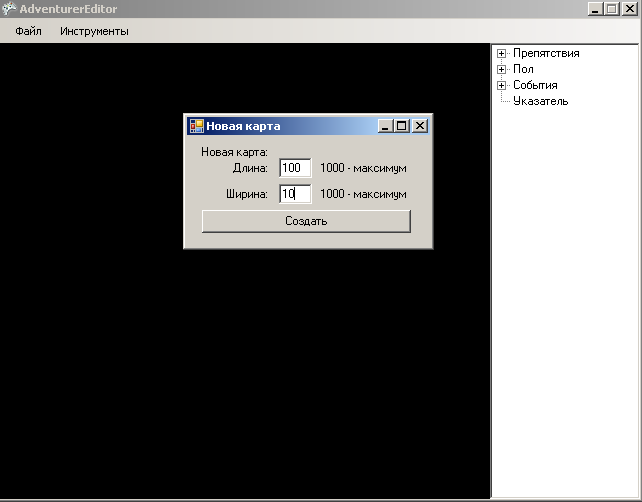The height and width of the screenshot is (502, 642).
Task: Focus the Длина input field
Action: (x=295, y=168)
